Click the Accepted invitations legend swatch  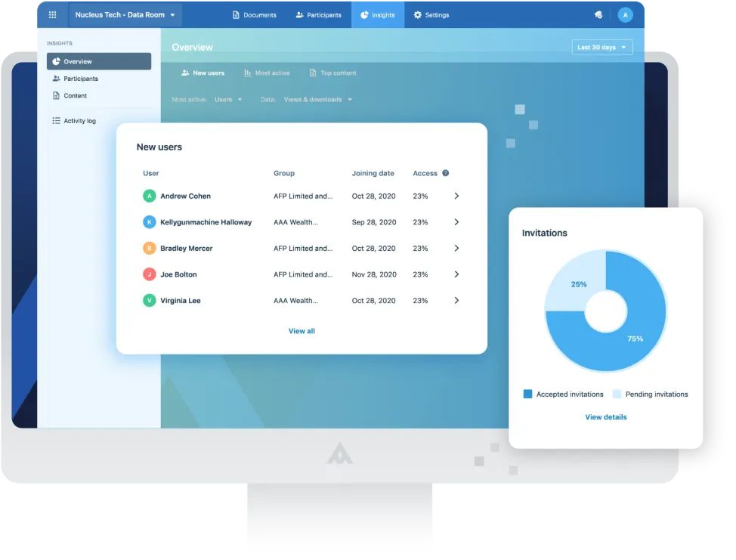(x=527, y=394)
